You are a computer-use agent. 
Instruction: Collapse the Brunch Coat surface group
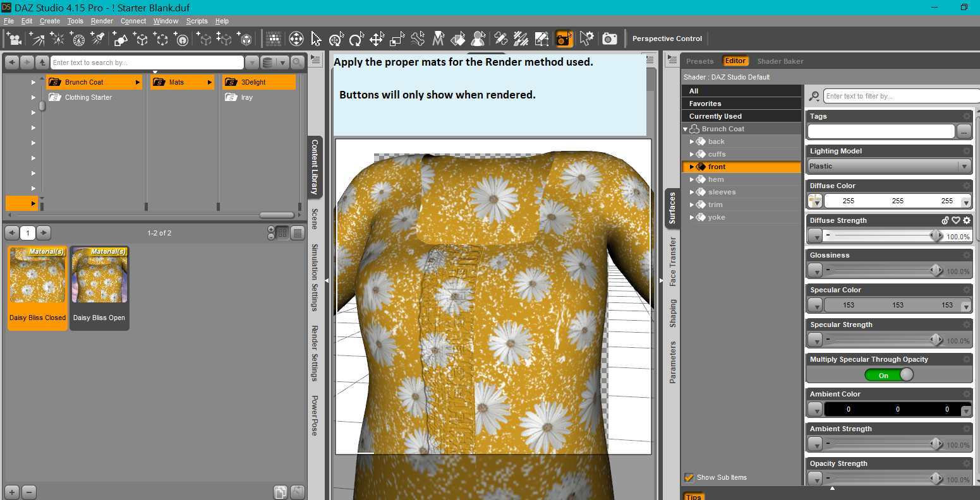(686, 129)
